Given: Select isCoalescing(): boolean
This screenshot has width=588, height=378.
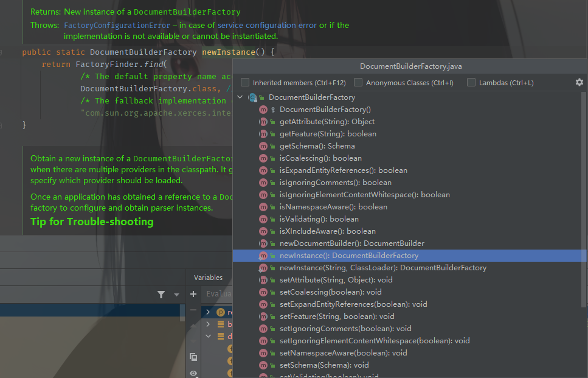Looking at the screenshot, I should (320, 158).
